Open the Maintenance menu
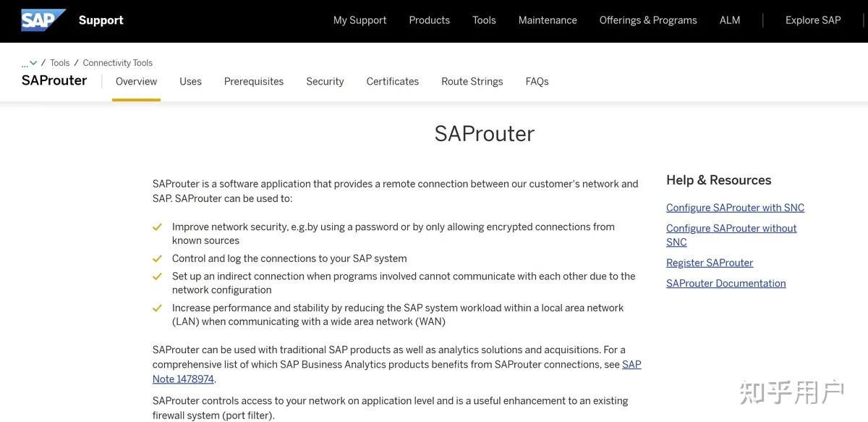The image size is (868, 422). tap(548, 20)
